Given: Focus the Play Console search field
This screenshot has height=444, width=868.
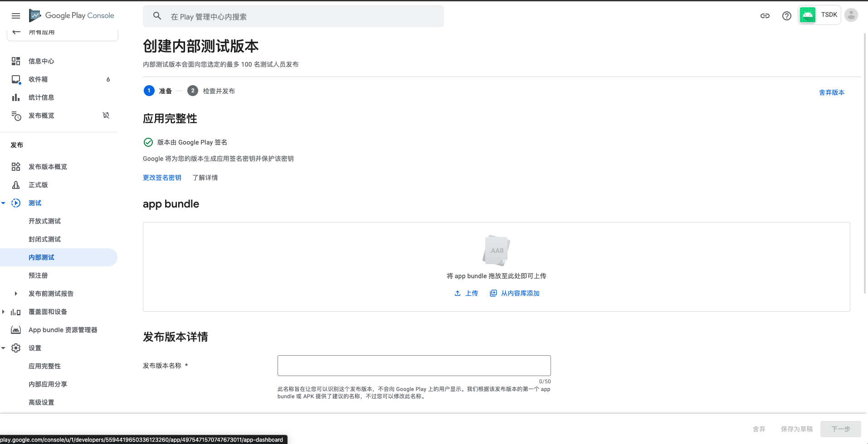Looking at the screenshot, I should pos(293,16).
